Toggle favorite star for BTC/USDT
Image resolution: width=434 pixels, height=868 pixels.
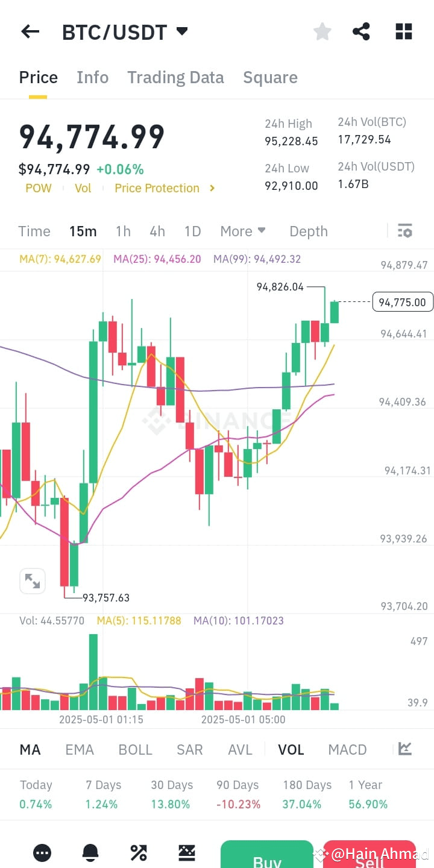pyautogui.click(x=322, y=31)
